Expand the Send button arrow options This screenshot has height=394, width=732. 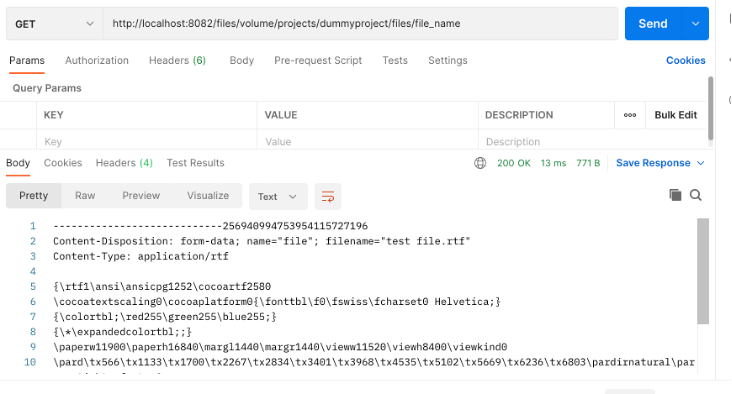click(x=695, y=24)
